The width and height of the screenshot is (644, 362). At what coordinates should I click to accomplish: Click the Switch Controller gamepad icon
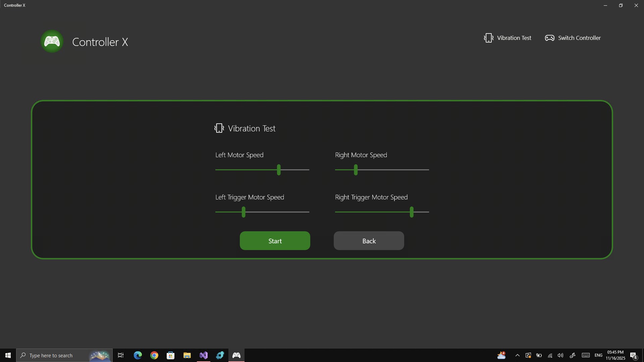[x=549, y=38]
